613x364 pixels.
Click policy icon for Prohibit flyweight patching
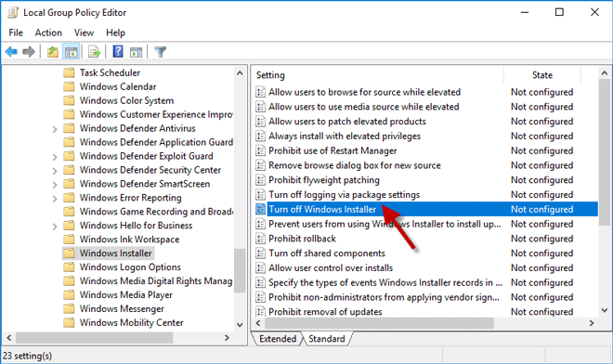(x=260, y=180)
